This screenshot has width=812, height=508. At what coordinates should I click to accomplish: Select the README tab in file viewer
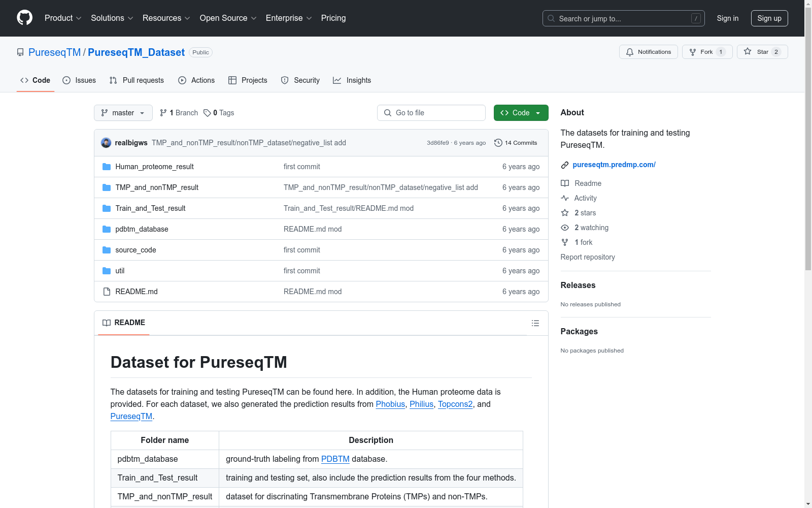pyautogui.click(x=124, y=323)
